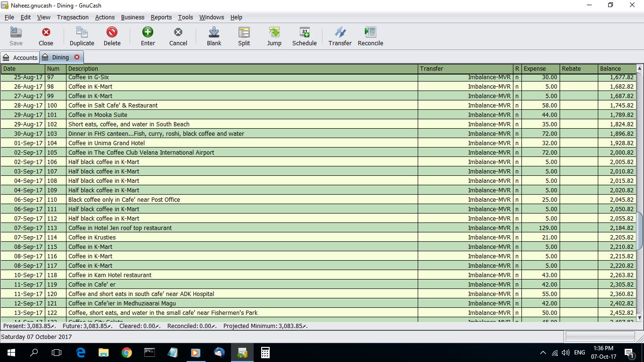Screen dimensions: 644x362
Task: Open the Windows menu
Action: [212, 17]
